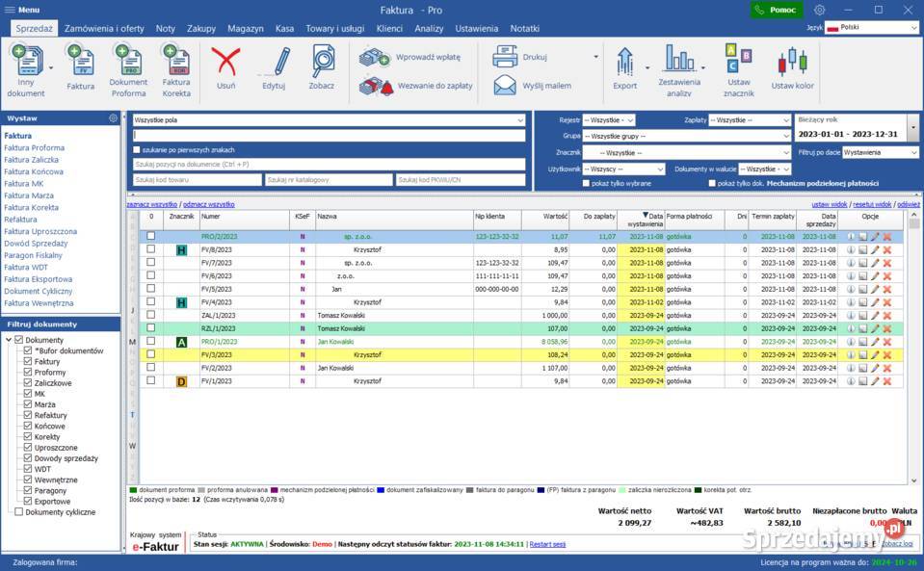Viewport: 924px width, 571px height.
Task: Click the Export icon
Action: point(624,60)
